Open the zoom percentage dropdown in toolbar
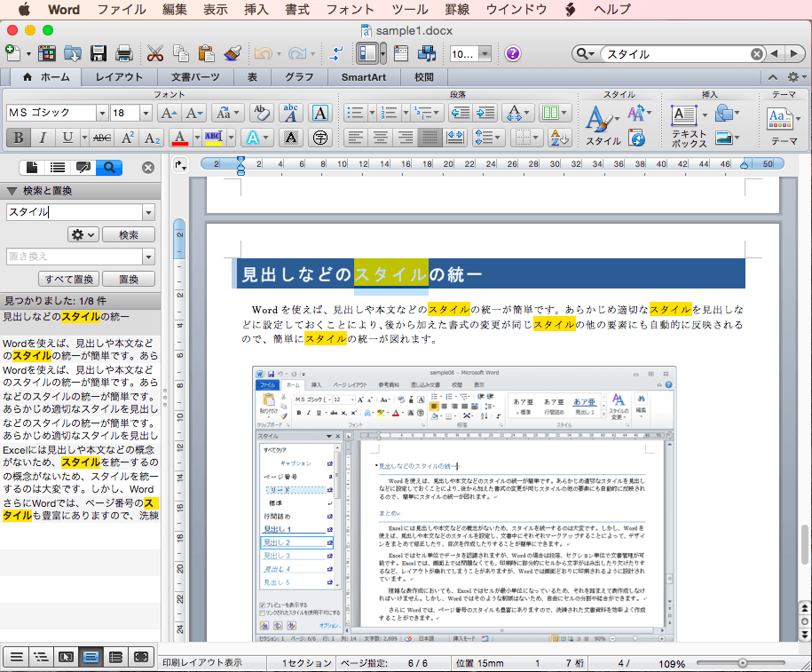Image resolution: width=812 pixels, height=672 pixels. coord(485,54)
